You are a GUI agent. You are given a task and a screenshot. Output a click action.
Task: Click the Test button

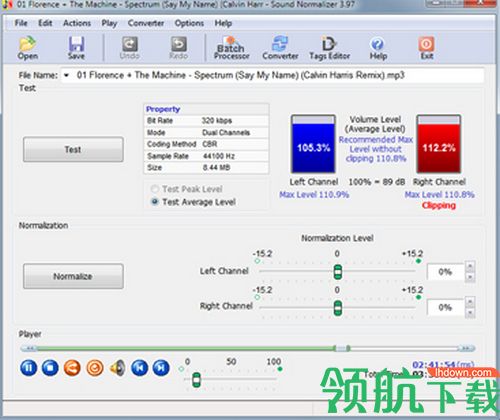click(73, 149)
